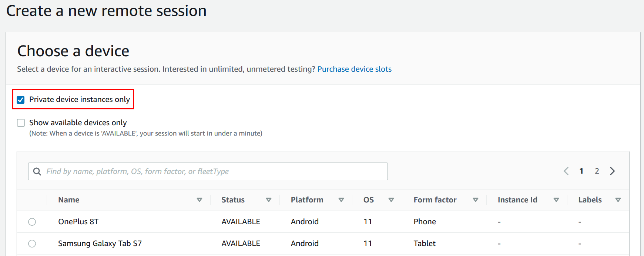Uncheck Private device instances only

(x=21, y=100)
